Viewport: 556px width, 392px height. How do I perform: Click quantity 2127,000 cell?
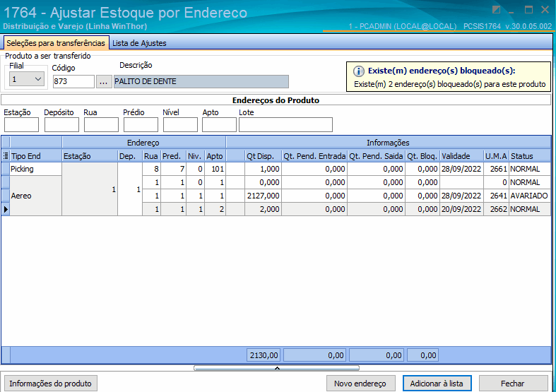click(263, 196)
